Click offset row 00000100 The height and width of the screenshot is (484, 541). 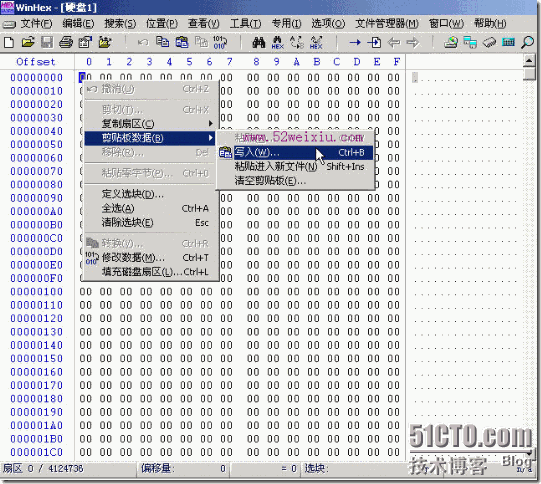tap(36, 292)
